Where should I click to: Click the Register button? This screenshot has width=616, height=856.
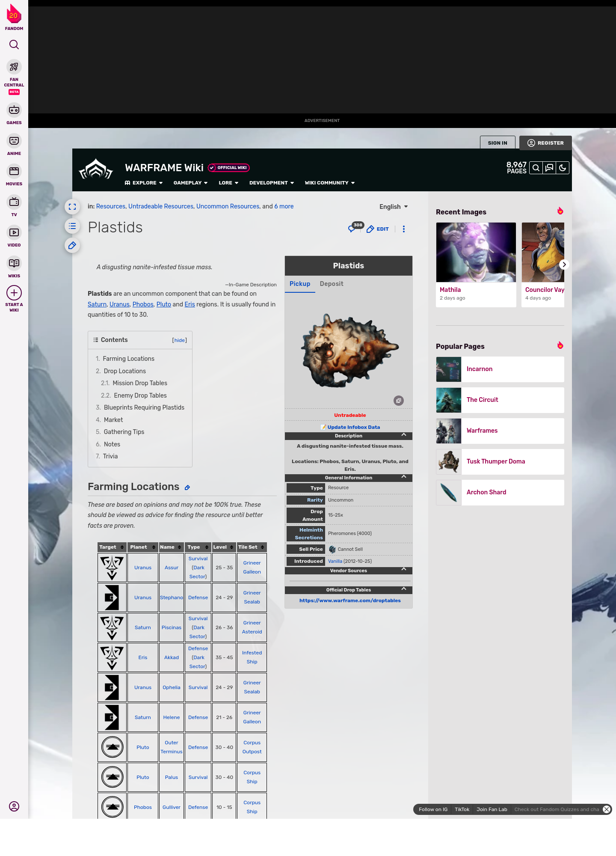(545, 143)
